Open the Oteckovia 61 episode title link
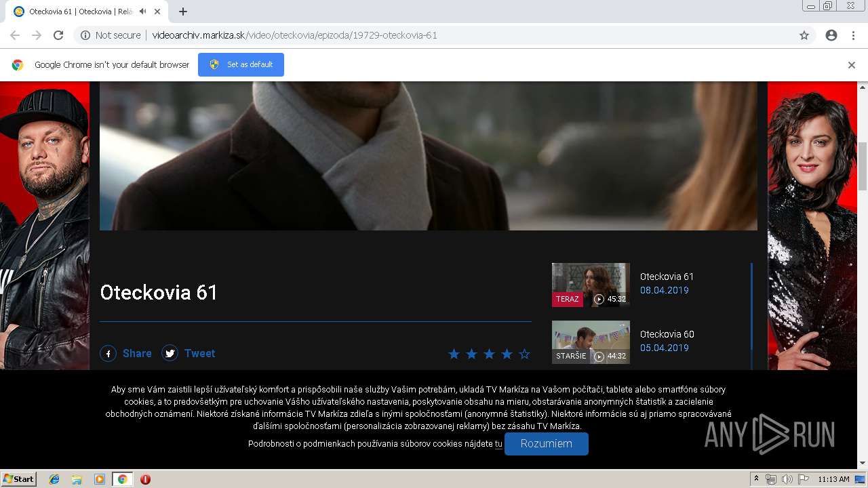This screenshot has width=868, height=488. (667, 277)
